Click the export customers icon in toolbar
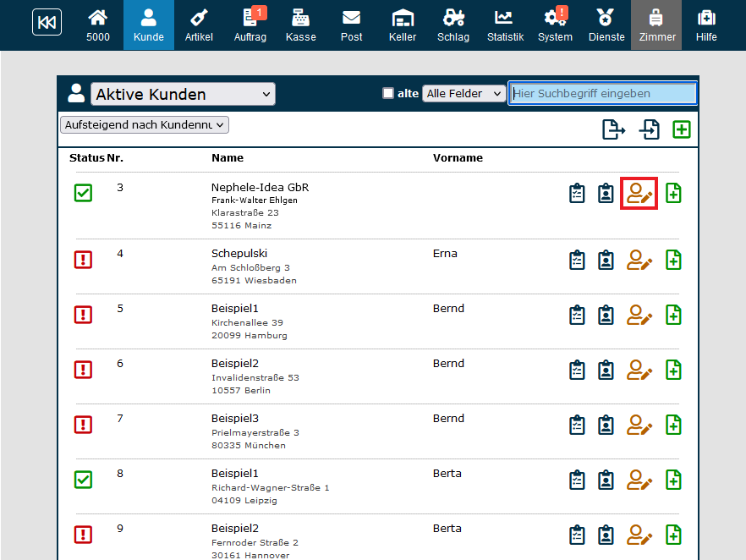The height and width of the screenshot is (560, 746). (x=613, y=129)
